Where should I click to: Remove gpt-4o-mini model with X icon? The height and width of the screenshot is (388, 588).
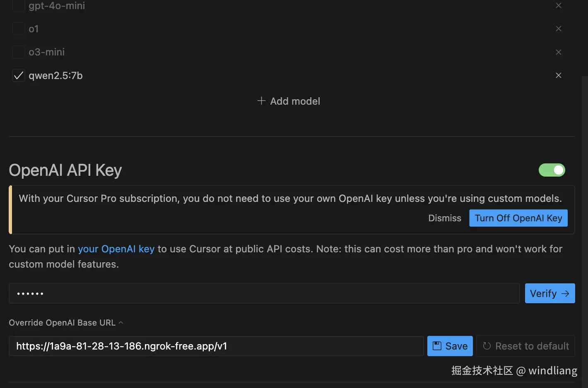559,5
